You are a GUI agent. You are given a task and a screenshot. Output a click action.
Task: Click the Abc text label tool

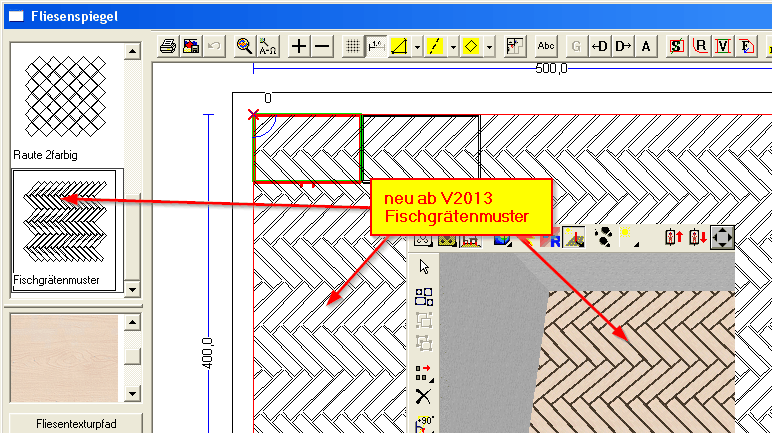(546, 46)
